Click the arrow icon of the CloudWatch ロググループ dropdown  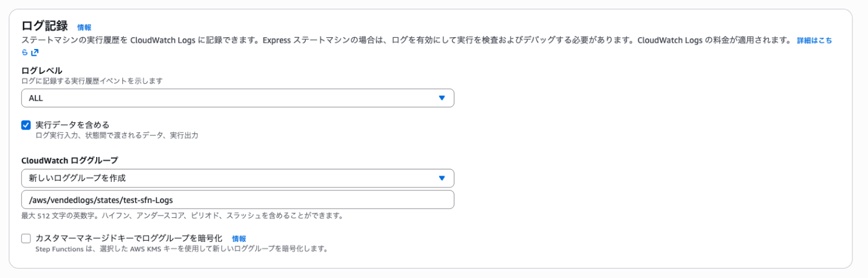tap(441, 178)
